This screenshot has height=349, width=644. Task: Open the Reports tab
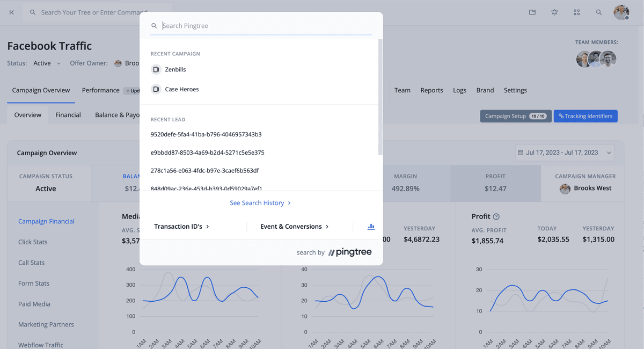tap(431, 90)
